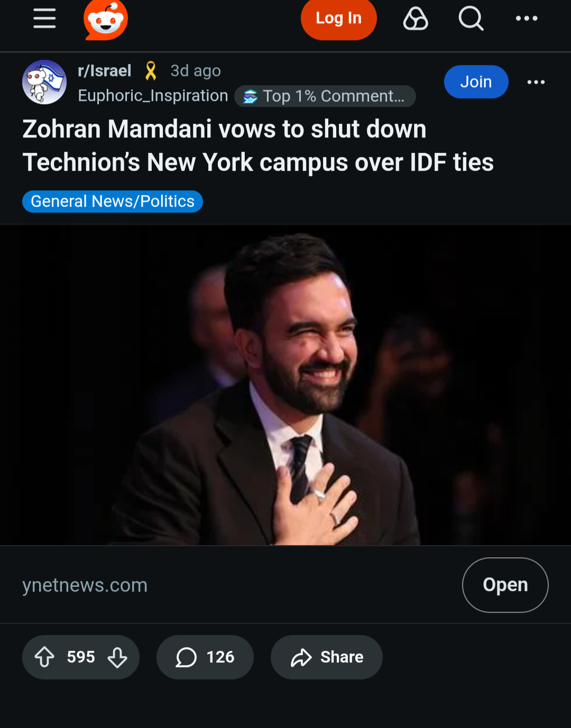Open the hamburger navigation menu

pos(44,19)
